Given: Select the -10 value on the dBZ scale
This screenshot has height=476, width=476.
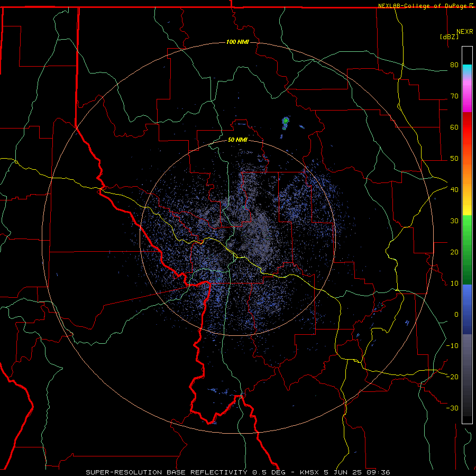Looking at the screenshot, I should [x=452, y=346].
